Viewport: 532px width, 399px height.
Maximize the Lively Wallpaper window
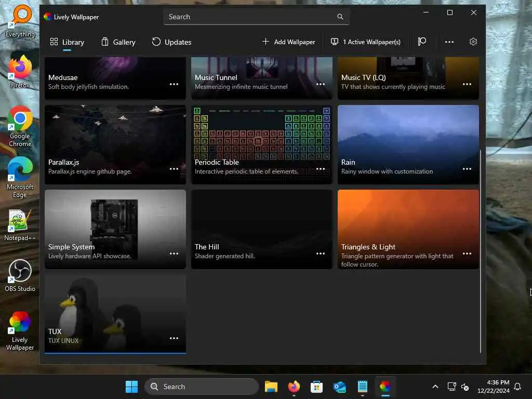pyautogui.click(x=449, y=12)
